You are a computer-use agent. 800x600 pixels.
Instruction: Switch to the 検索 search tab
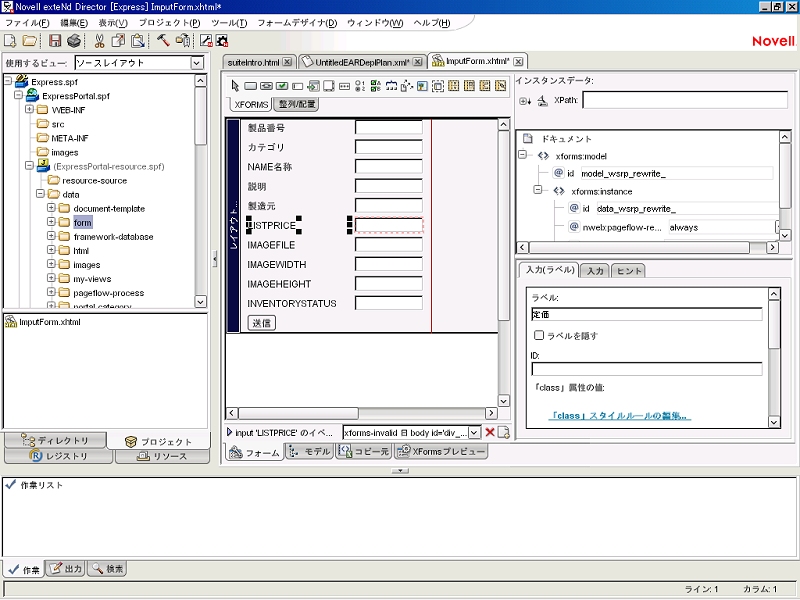(x=107, y=568)
